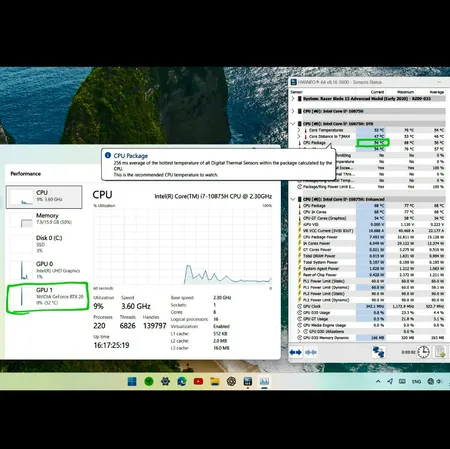Switch to HWiNFO icon in taskbar
The image size is (450, 449).
coord(248,381)
